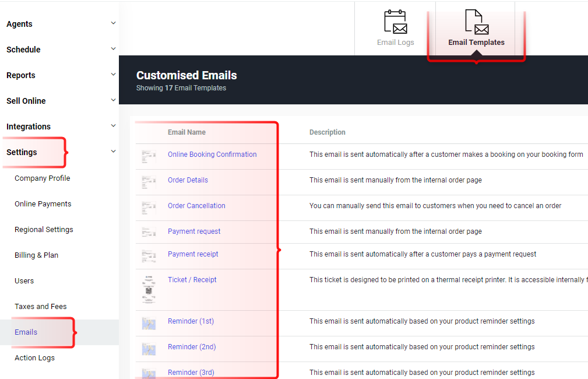Click the Payment receipt description text

click(x=423, y=254)
